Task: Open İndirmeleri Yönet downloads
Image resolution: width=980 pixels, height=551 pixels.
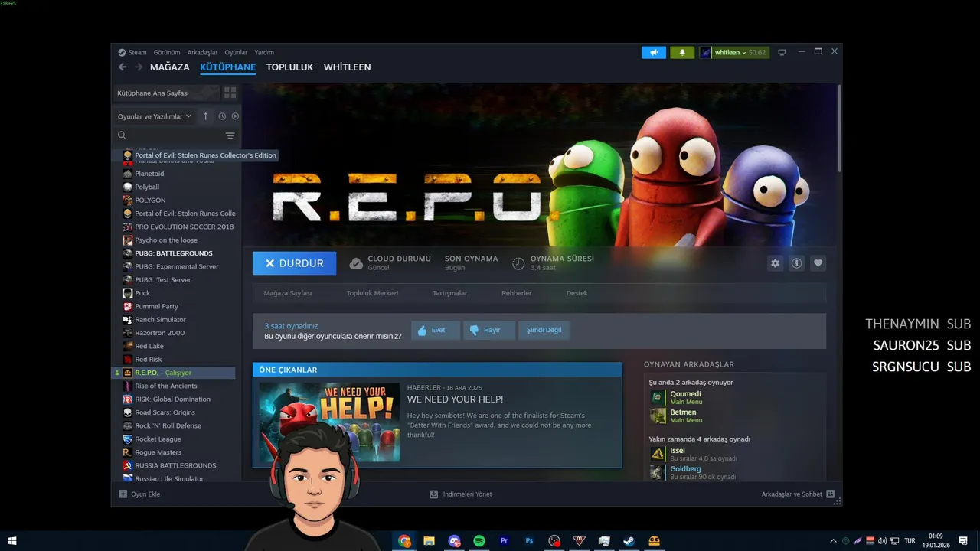Action: click(461, 494)
